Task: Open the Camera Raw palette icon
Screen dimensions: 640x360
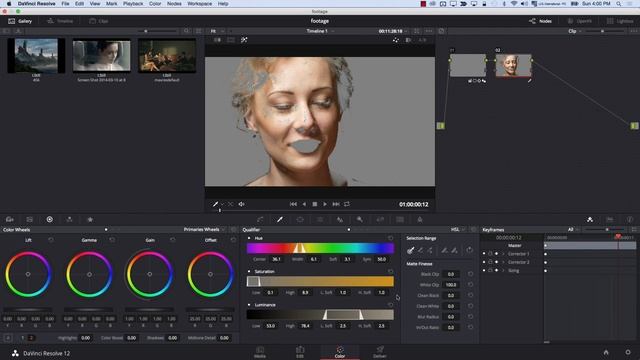Action: (10, 220)
